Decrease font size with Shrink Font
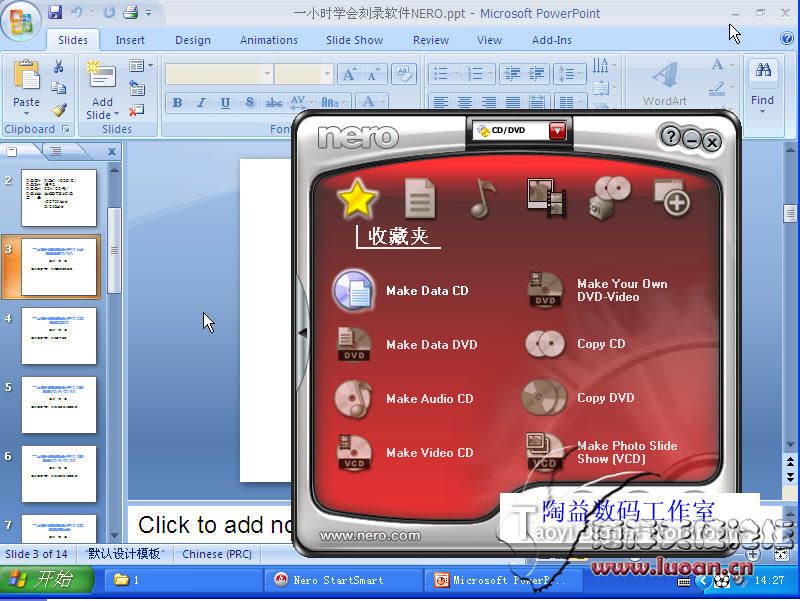The height and width of the screenshot is (601, 800). tap(373, 75)
